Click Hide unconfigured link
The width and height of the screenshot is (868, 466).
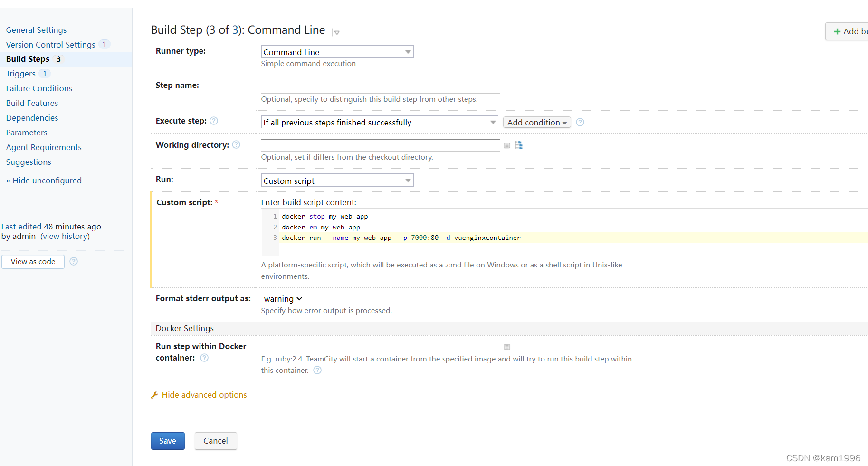point(44,181)
